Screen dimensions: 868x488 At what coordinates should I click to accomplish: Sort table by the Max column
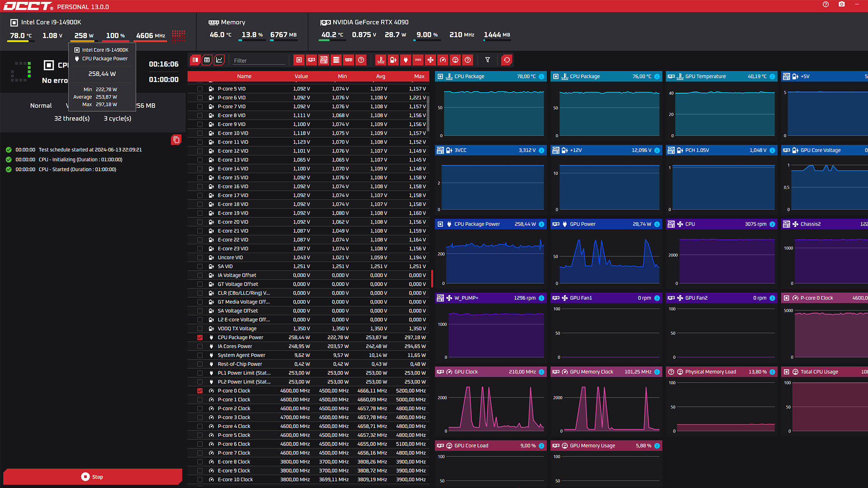pyautogui.click(x=419, y=76)
